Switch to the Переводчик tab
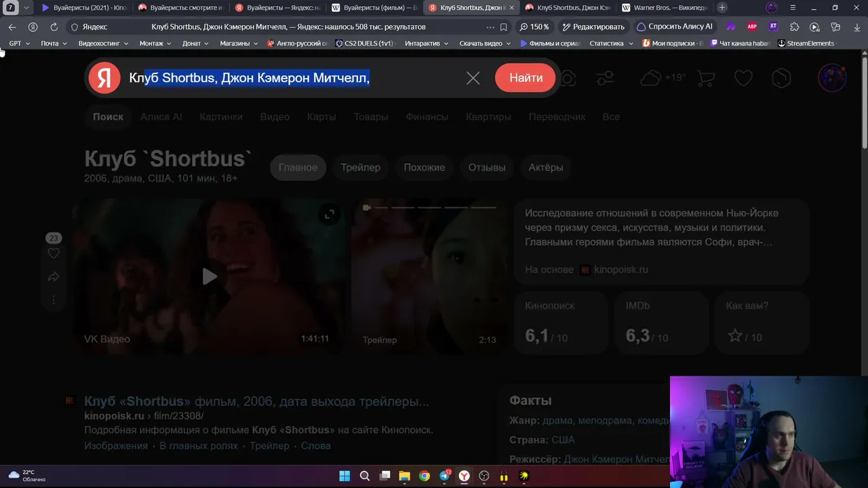The width and height of the screenshot is (868, 488). (x=557, y=117)
